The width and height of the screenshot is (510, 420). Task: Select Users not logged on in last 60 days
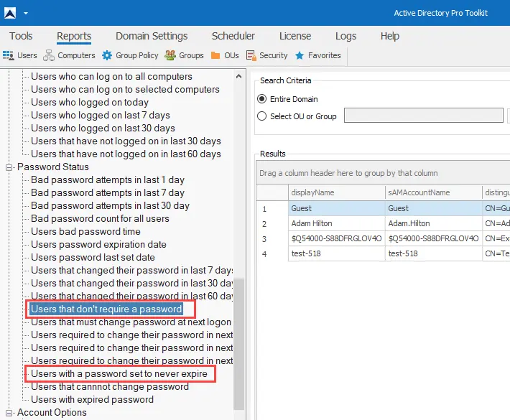click(x=126, y=154)
